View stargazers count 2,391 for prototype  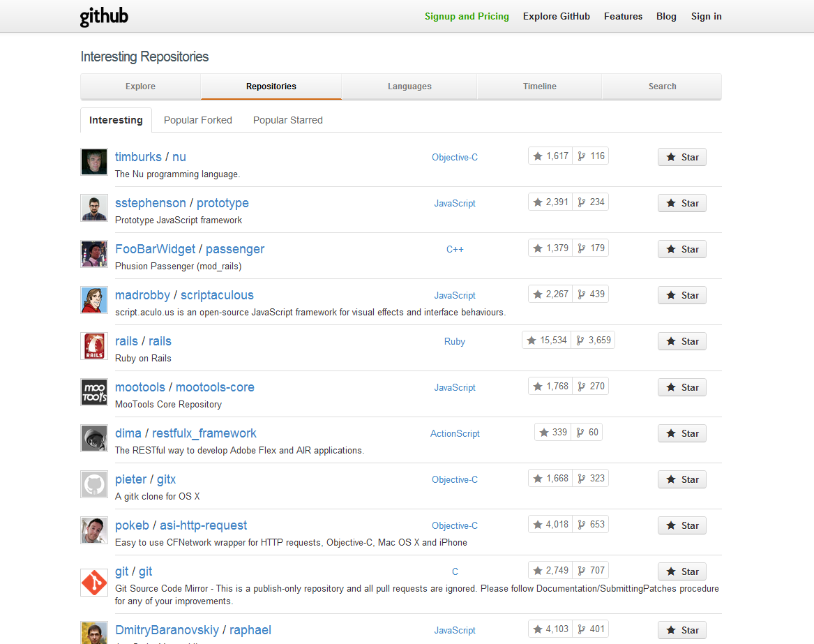tap(550, 202)
